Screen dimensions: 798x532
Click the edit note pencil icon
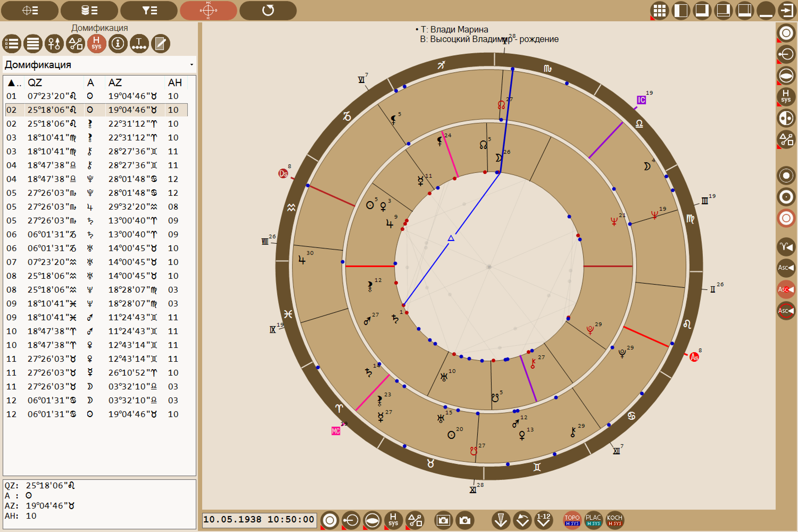click(x=160, y=43)
